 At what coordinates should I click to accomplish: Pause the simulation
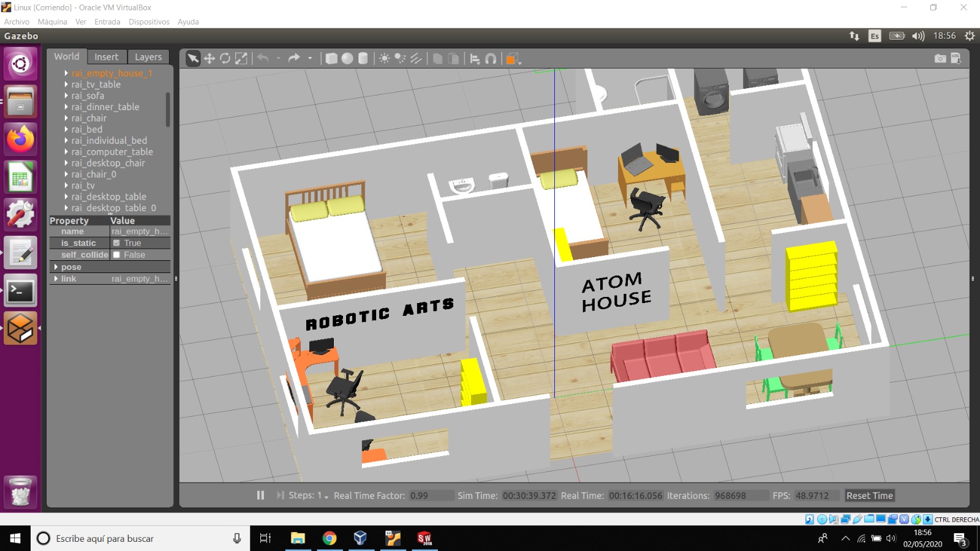[260, 495]
